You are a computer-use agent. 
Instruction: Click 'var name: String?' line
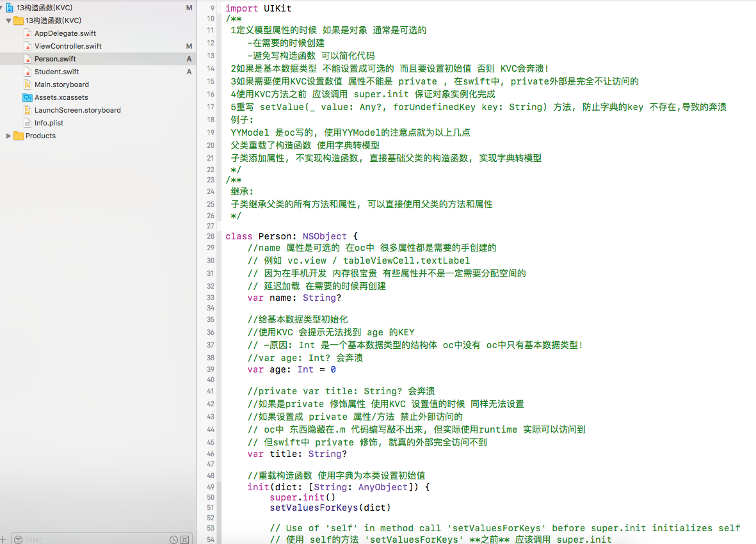[x=294, y=298]
